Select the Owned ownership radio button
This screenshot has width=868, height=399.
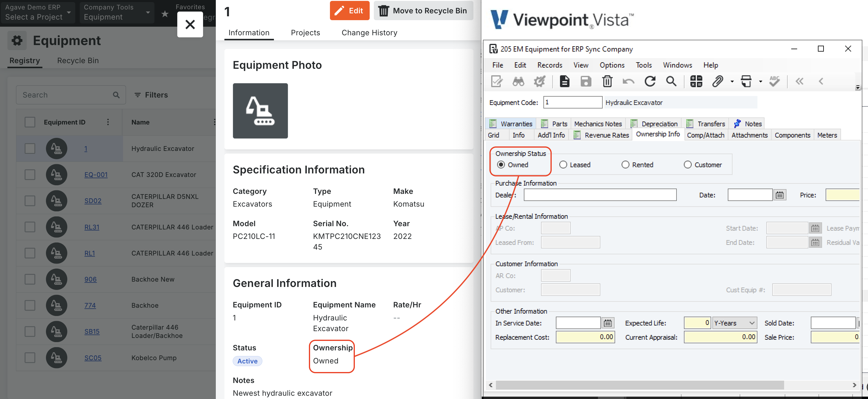point(501,165)
